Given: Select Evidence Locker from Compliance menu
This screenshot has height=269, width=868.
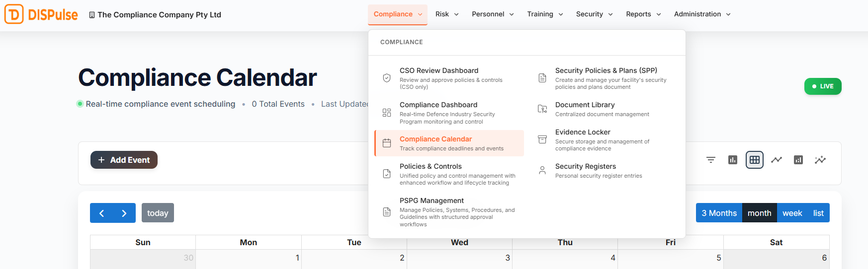Looking at the screenshot, I should [583, 133].
